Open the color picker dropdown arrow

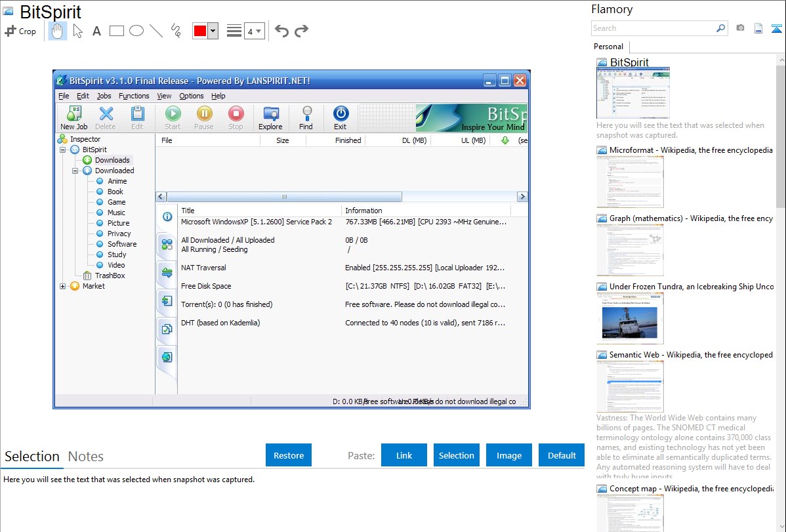click(x=213, y=31)
